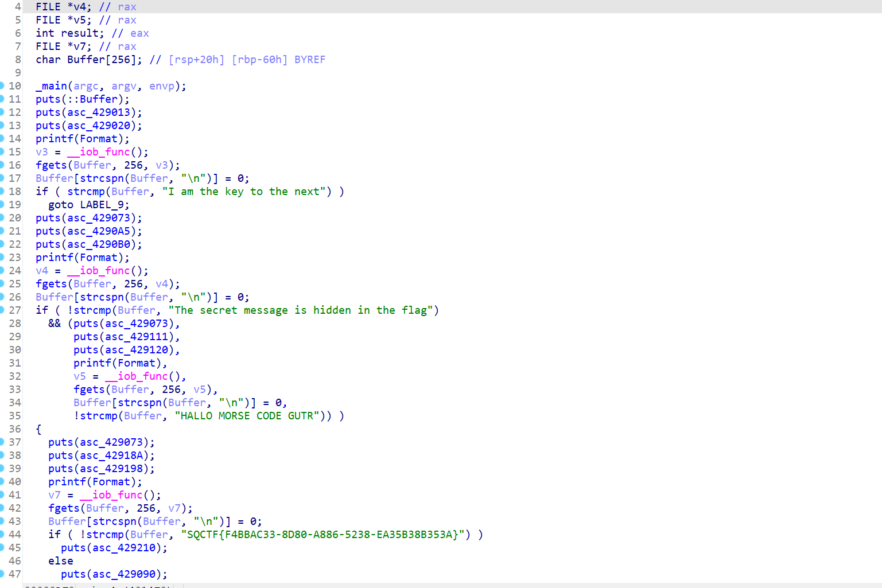This screenshot has height=588, width=882.
Task: Select string "I am the key to the next"
Action: (x=244, y=192)
